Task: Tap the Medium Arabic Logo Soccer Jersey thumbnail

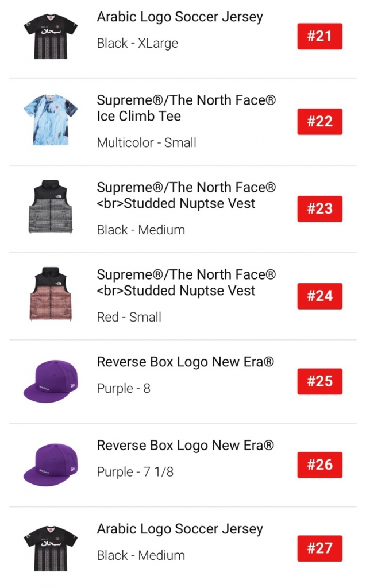Action: [51, 548]
